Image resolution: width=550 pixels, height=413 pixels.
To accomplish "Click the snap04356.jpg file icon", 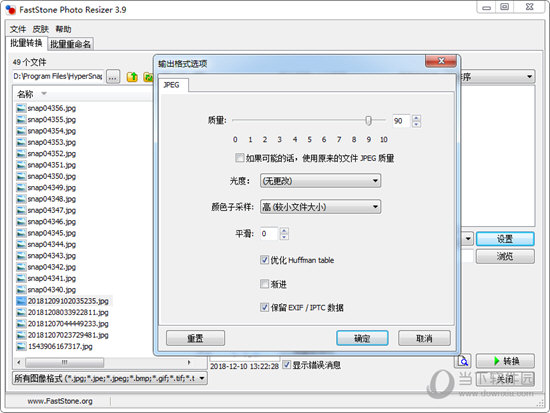I will tap(21, 108).
